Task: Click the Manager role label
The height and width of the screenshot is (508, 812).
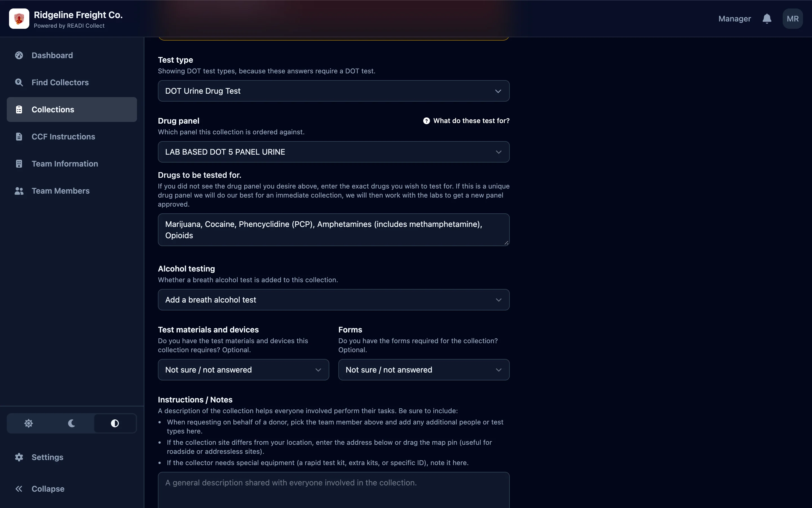Action: [734, 19]
